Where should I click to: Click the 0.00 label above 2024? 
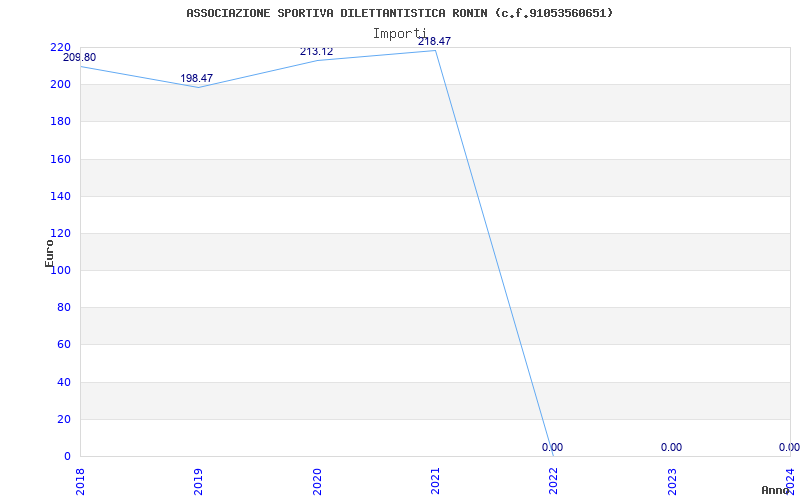point(789,447)
